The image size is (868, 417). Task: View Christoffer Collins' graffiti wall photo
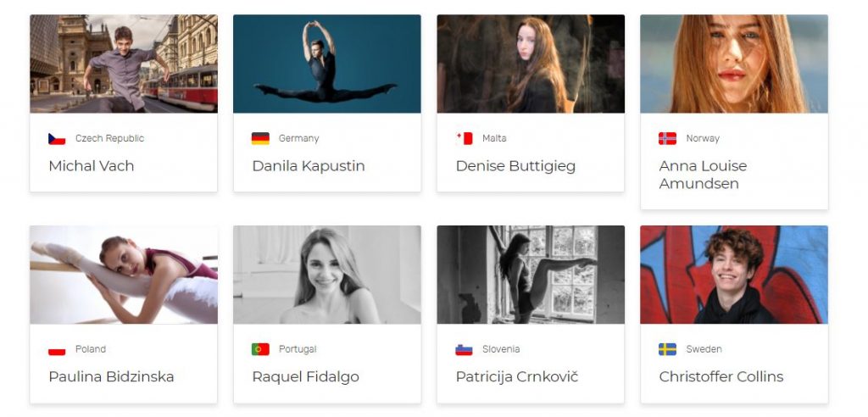[734, 275]
